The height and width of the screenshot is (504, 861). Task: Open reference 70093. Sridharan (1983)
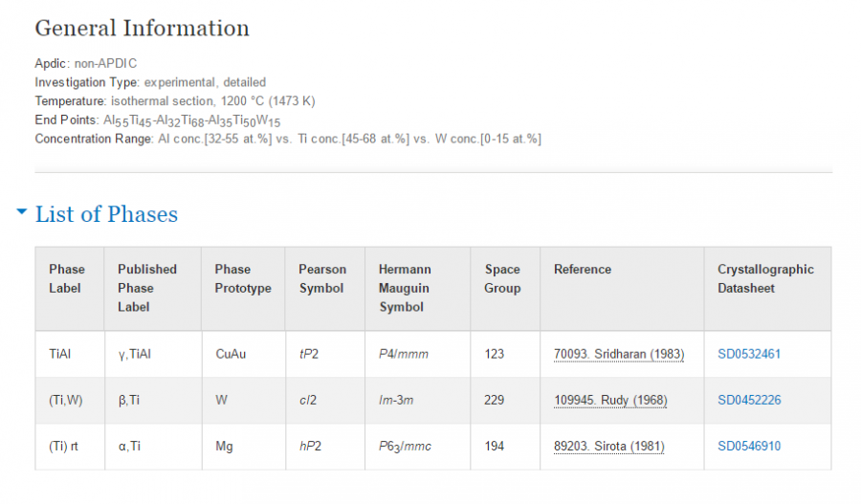[x=619, y=354]
